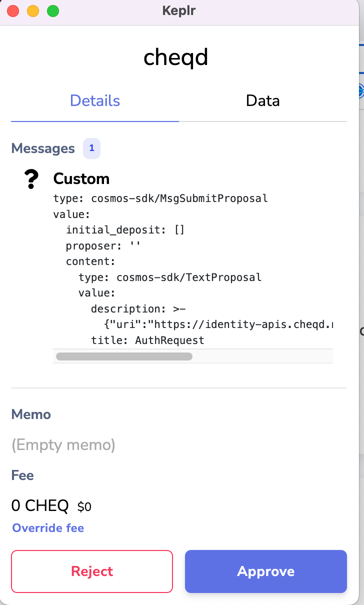Click the horizontal scrollbar thumb under message
This screenshot has height=605, width=364.
[124, 356]
